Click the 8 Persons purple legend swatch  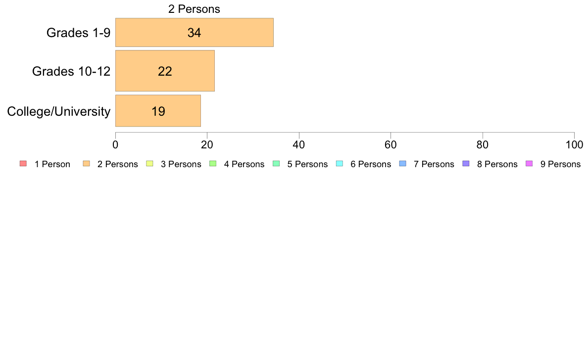(x=466, y=163)
